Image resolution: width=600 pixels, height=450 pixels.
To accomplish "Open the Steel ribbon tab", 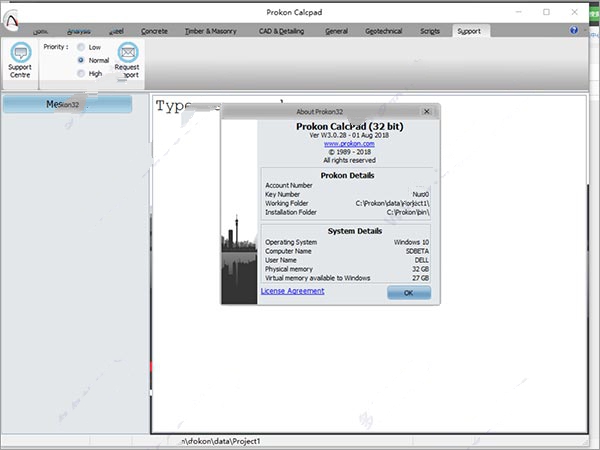I will pyautogui.click(x=117, y=31).
